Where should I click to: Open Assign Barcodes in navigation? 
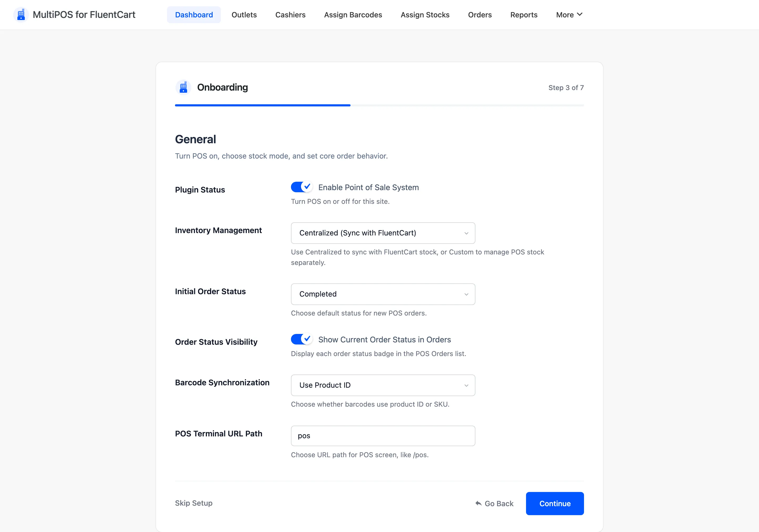coord(353,14)
